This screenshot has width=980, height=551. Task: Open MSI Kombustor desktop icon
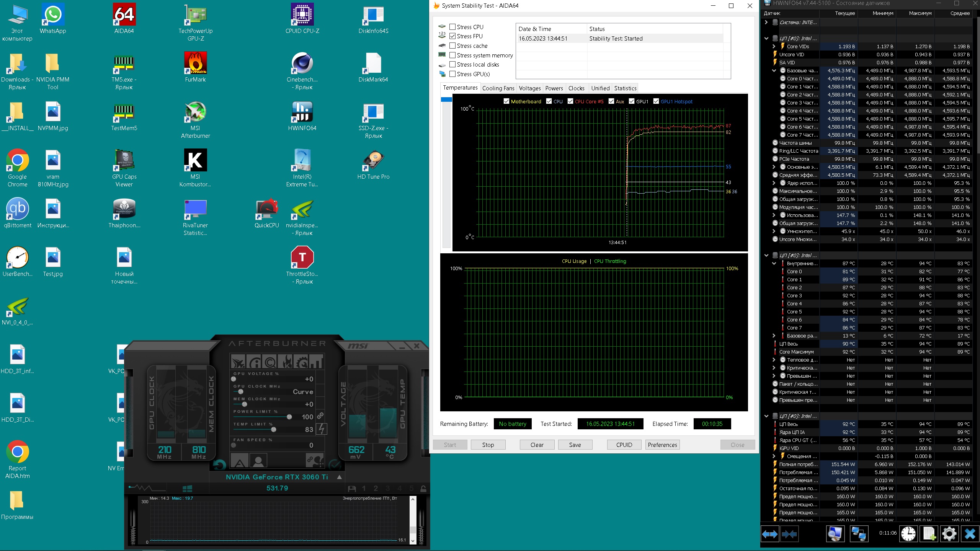point(195,168)
